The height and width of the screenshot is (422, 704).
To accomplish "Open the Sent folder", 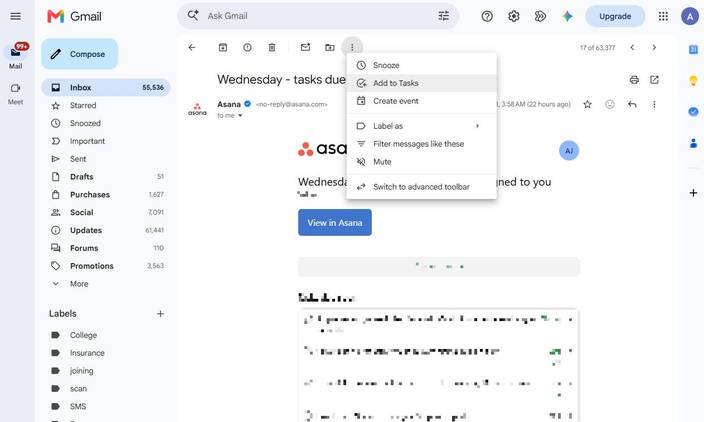I will 106,159.
